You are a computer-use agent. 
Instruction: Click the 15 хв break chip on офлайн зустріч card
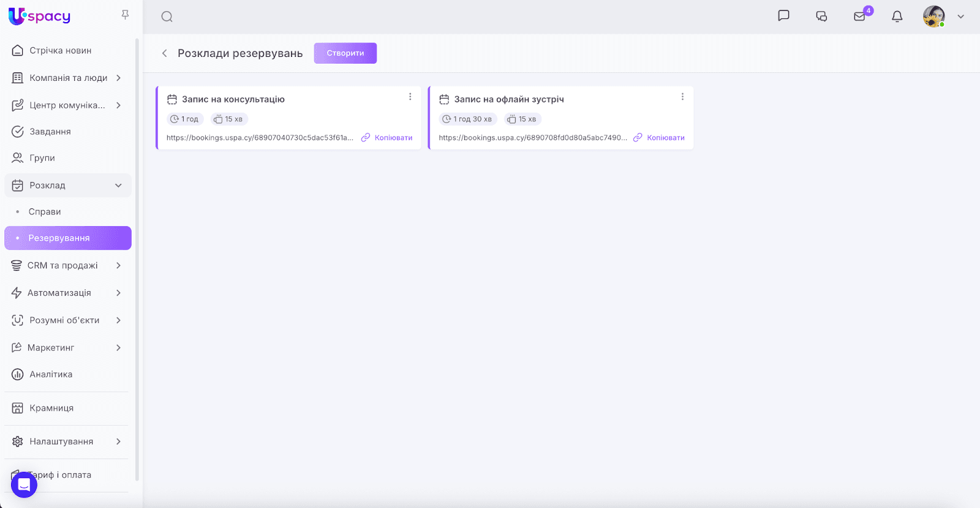point(522,119)
